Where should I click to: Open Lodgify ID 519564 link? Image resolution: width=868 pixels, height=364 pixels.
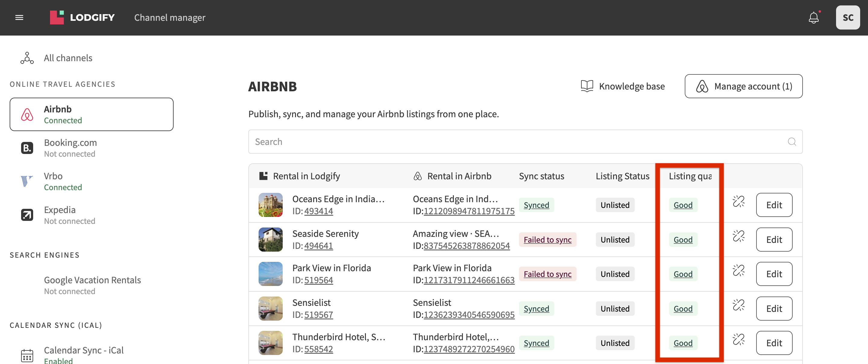click(319, 281)
